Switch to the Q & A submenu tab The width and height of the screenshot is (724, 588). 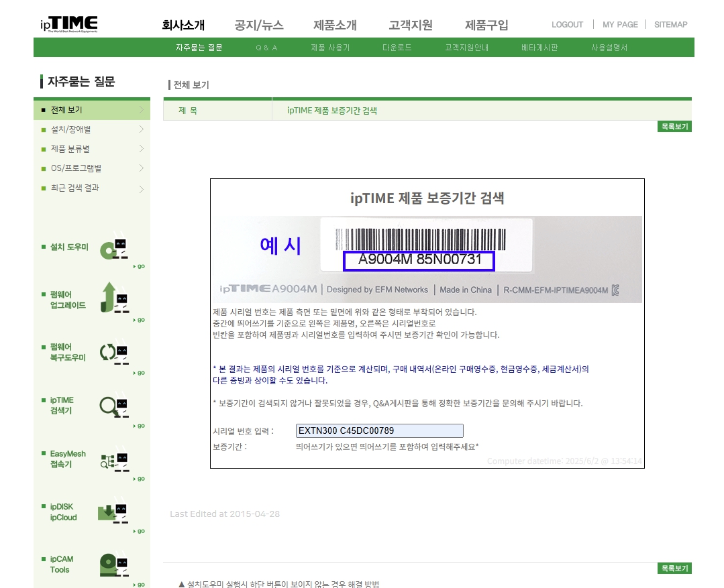pos(266,48)
